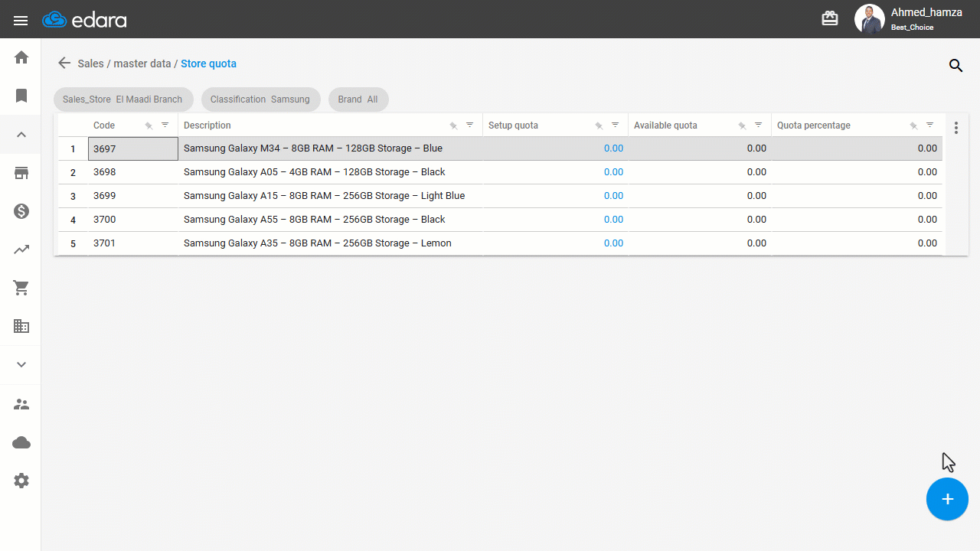The image size is (980, 551).
Task: Open the bookmarks sidebar icon
Action: [x=21, y=96]
